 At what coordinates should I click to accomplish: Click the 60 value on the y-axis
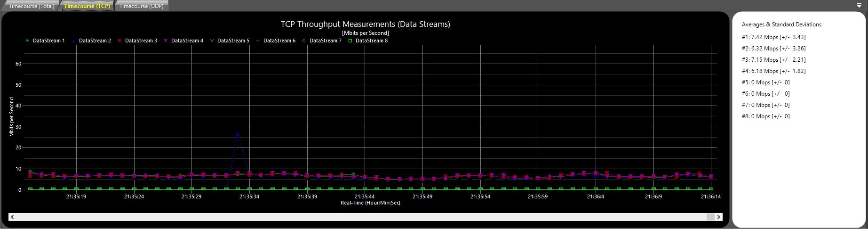18,64
